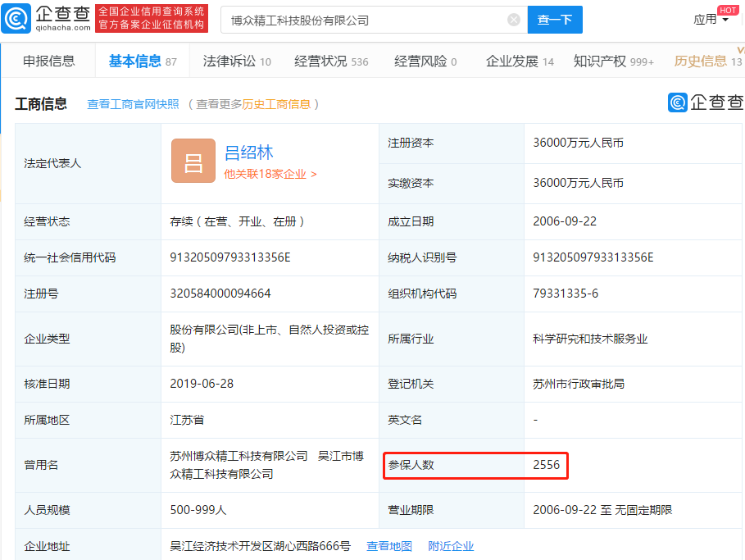Switch to 历史信息 tab
Screen dimensions: 745x560
[708, 61]
